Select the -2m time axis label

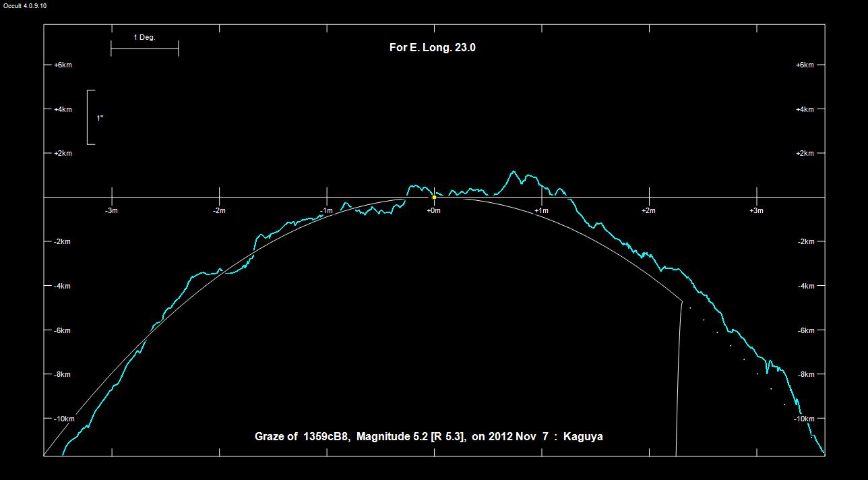tap(219, 210)
